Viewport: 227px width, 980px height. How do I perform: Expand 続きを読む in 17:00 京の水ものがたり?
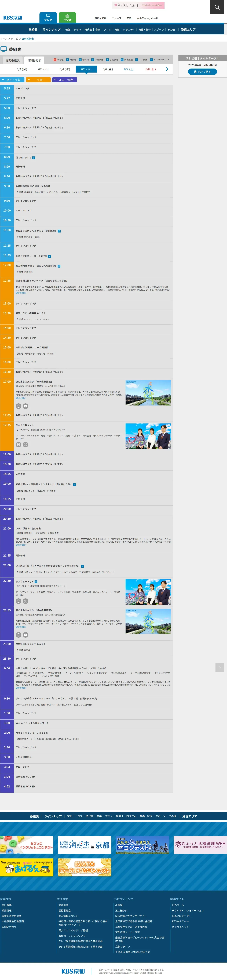(x=21, y=398)
